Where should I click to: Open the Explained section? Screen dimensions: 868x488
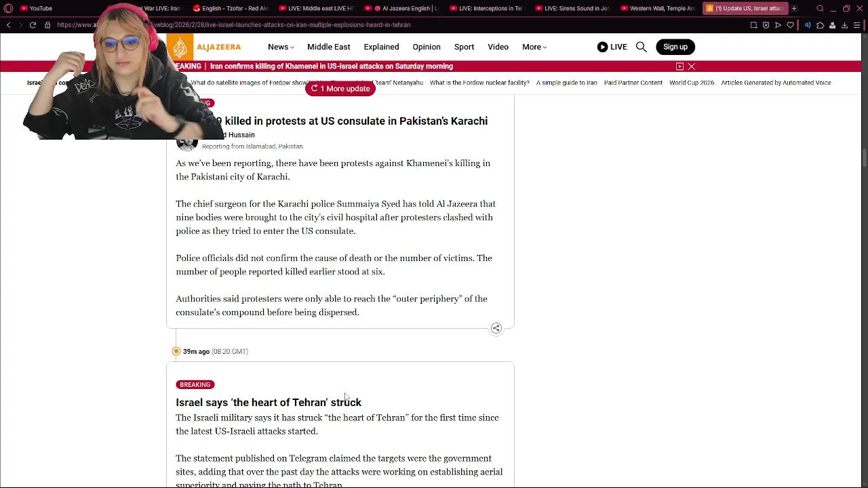point(381,47)
